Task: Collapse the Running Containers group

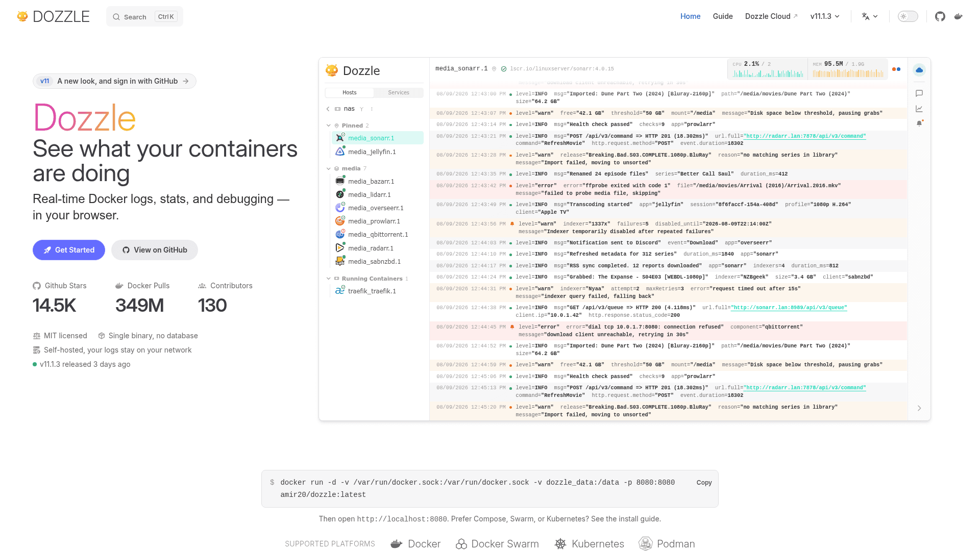Action: (x=329, y=279)
